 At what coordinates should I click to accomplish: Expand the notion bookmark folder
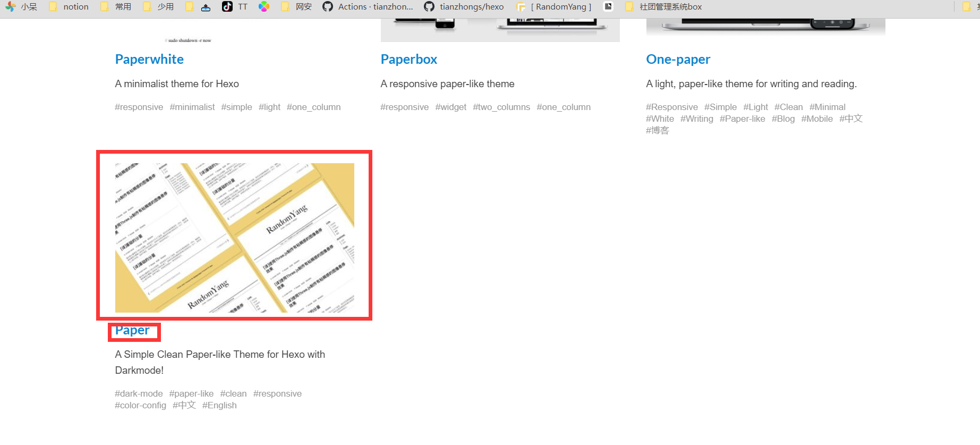[69, 7]
